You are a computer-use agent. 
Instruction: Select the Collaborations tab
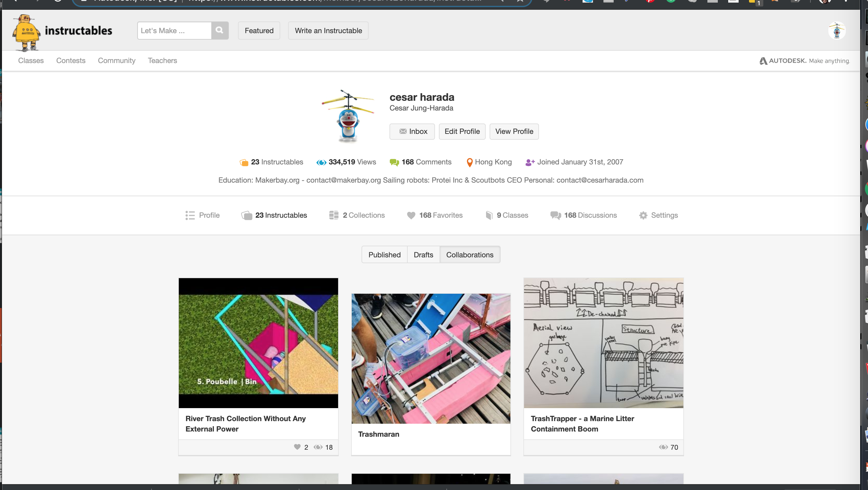pyautogui.click(x=470, y=255)
